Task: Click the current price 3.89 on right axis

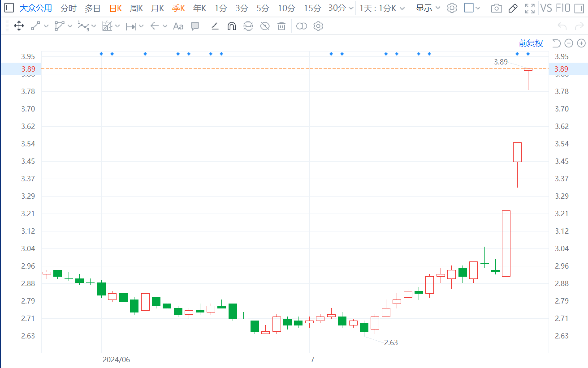Action: [561, 69]
